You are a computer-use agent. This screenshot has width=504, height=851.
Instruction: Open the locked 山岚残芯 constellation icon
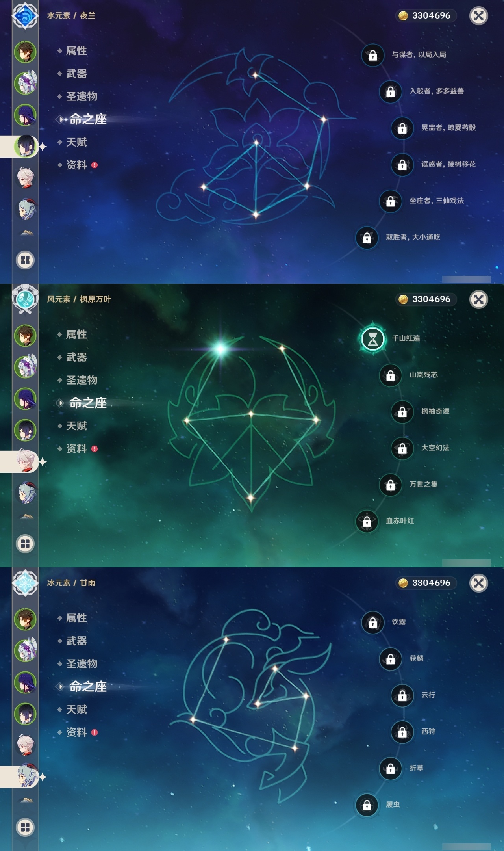pyautogui.click(x=390, y=375)
